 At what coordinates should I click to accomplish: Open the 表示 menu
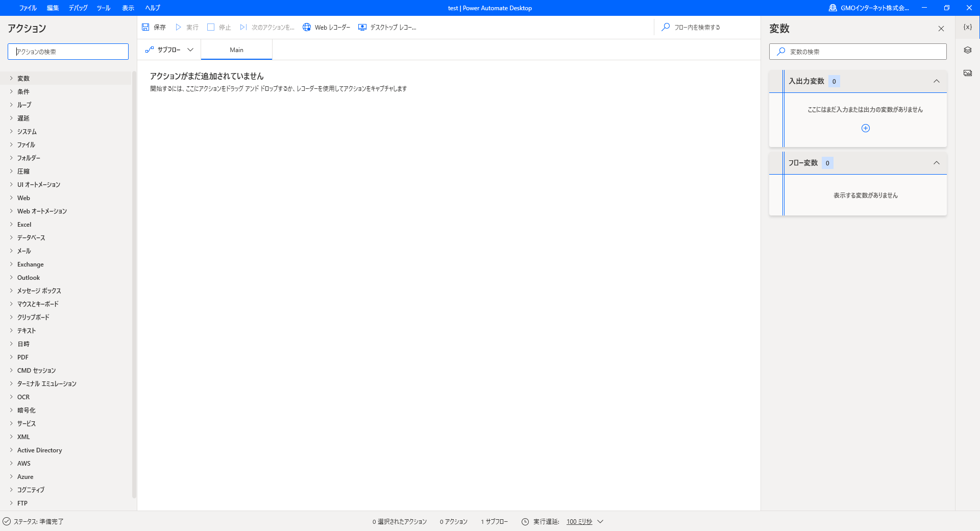[x=128, y=8]
